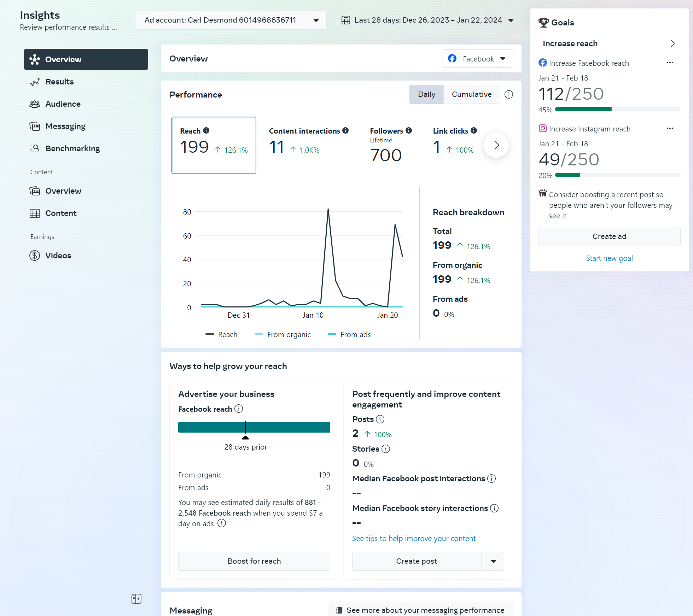Click the Facebook reach goal progress bar
This screenshot has width=693, height=616.
618,109
